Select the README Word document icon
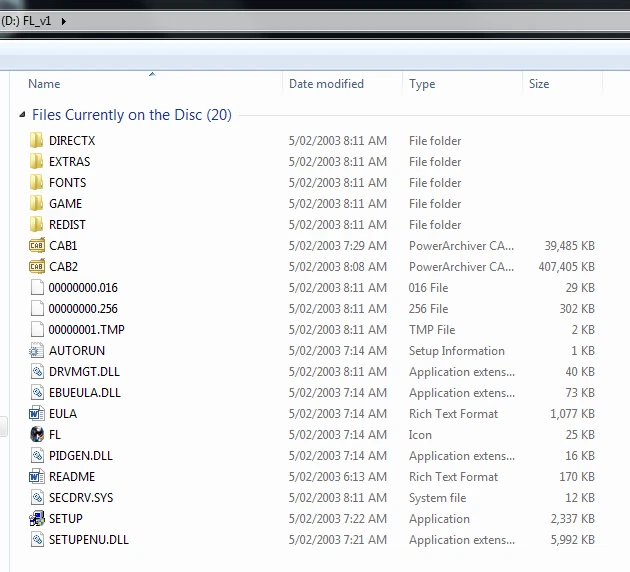Image resolution: width=630 pixels, height=572 pixels. [37, 477]
